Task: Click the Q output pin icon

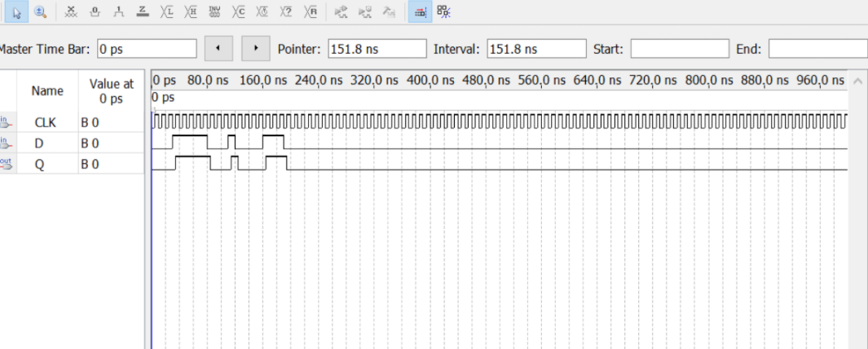Action: click(x=6, y=163)
